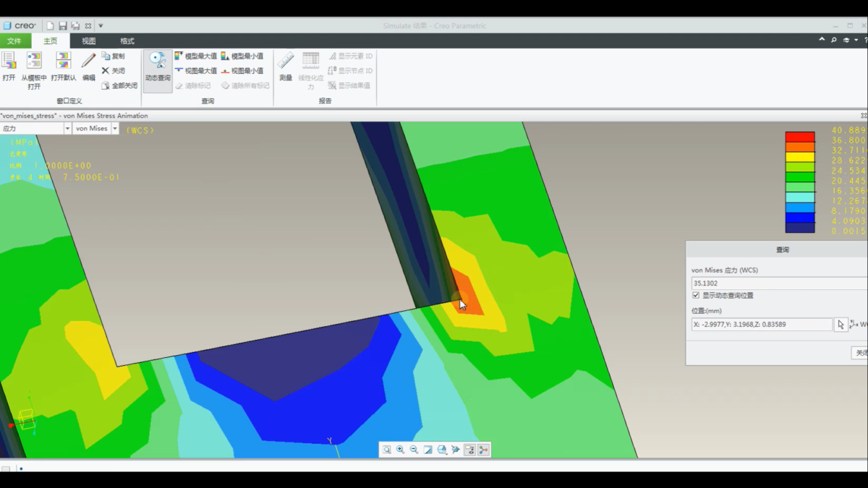
Task: Click the red legend color swatch
Action: tap(800, 137)
